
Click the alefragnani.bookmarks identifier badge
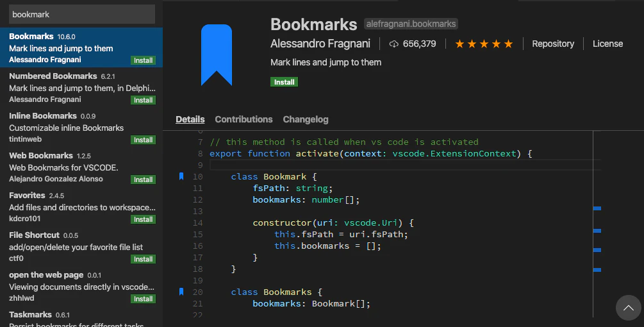(x=411, y=24)
